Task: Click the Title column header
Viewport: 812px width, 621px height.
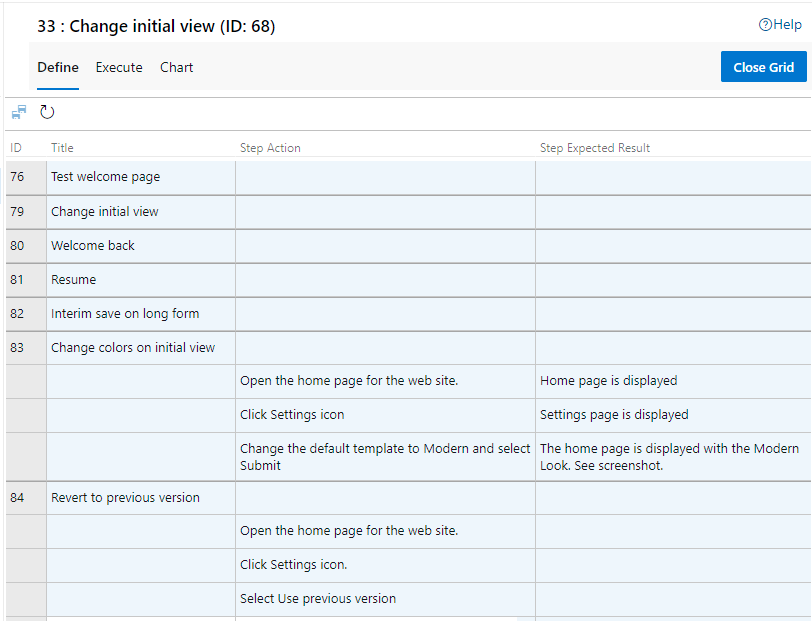Action: (63, 148)
